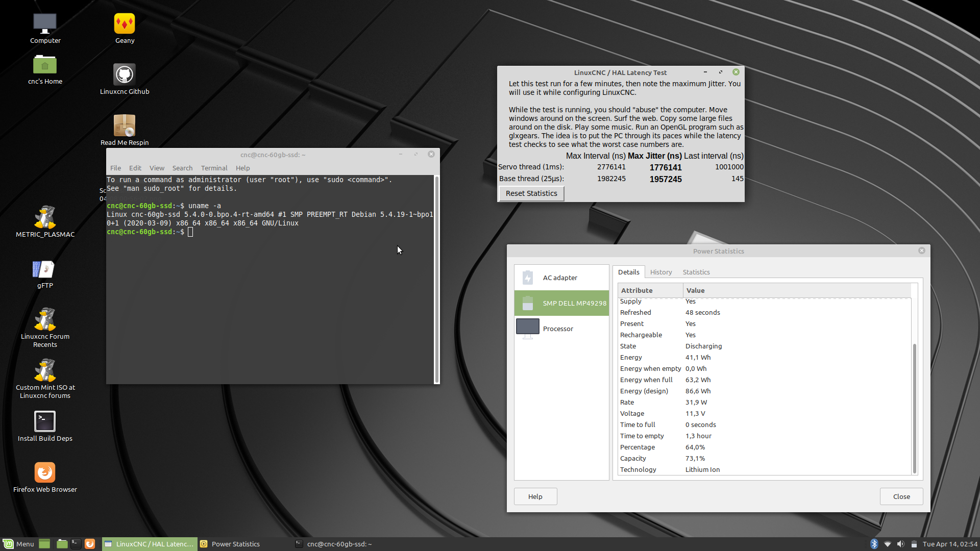
Task: Click the Attribute column header
Action: point(650,290)
